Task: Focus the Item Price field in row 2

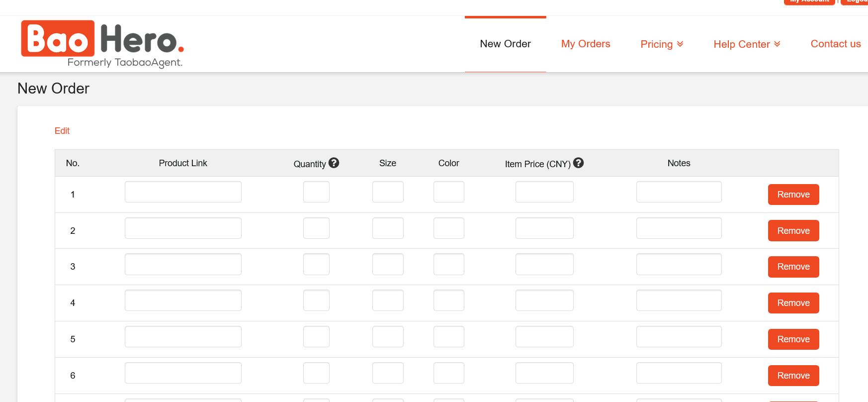Action: (x=544, y=228)
